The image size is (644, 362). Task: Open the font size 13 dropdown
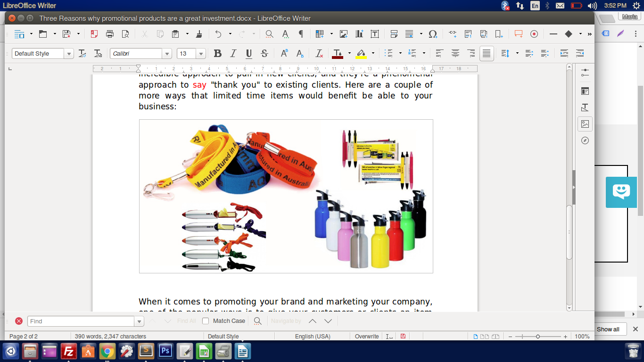pos(201,54)
